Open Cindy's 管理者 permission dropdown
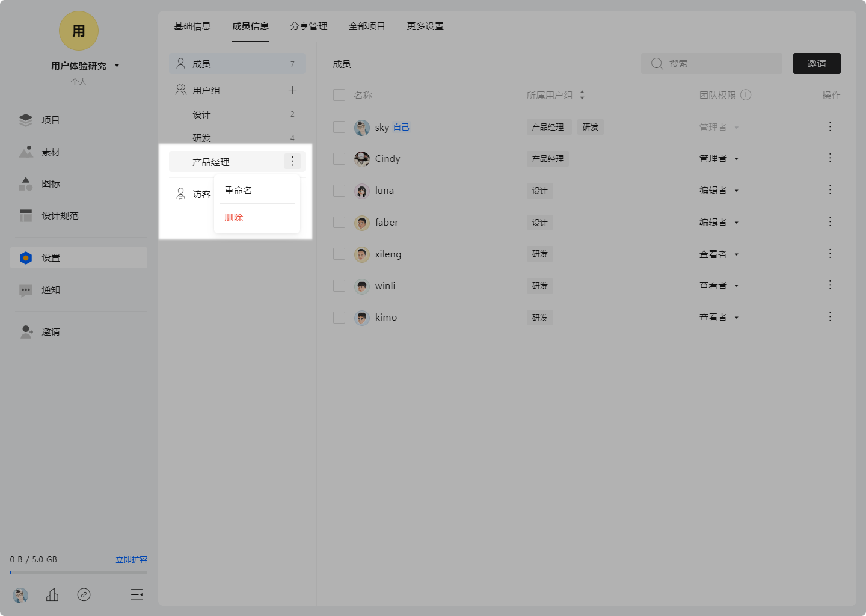The height and width of the screenshot is (616, 866). [x=719, y=159]
